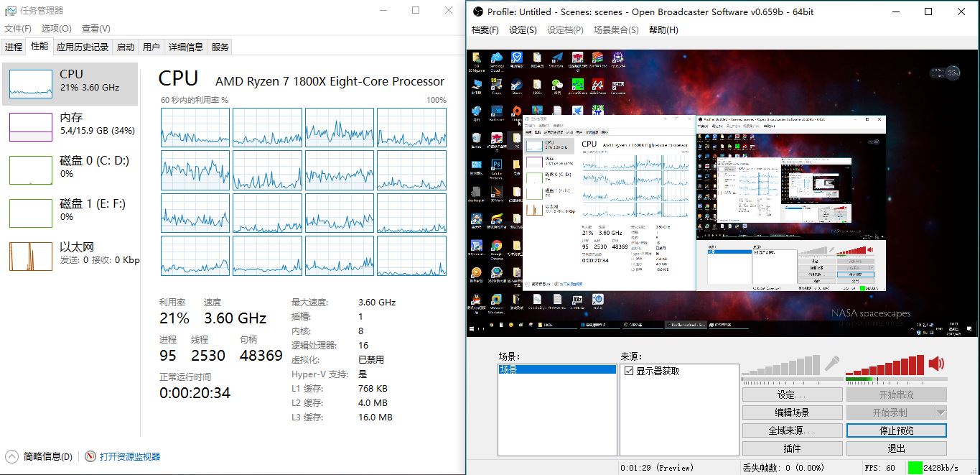This screenshot has height=475, width=980.
Task: Select the CPU graph thumbnail in sidebar
Action: [x=31, y=84]
